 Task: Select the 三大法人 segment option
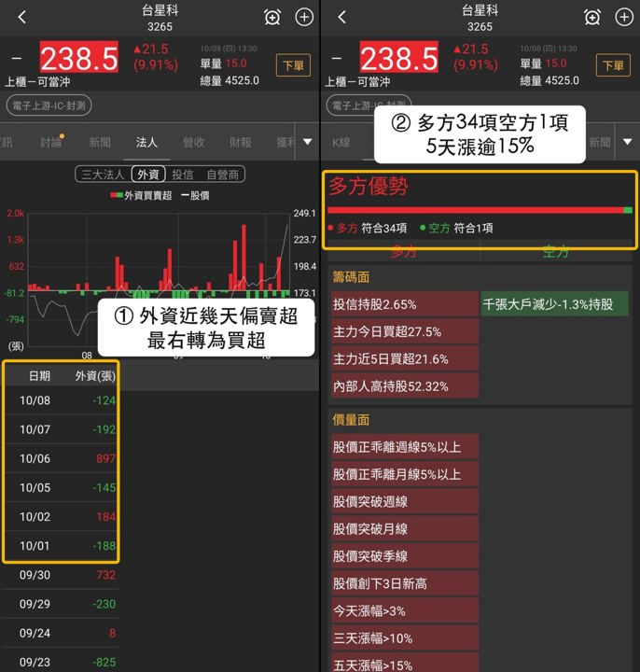[x=103, y=175]
